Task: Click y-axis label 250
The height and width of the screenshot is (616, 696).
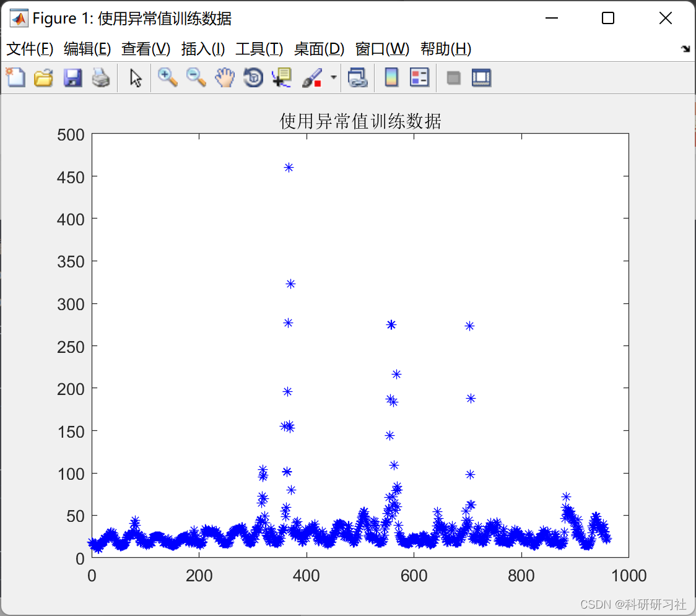Action: pyautogui.click(x=71, y=347)
